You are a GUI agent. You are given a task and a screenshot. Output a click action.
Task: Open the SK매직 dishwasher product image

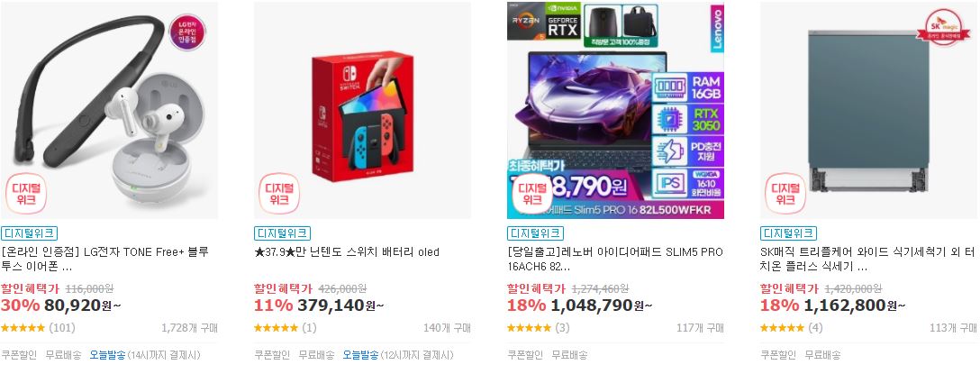click(x=868, y=110)
